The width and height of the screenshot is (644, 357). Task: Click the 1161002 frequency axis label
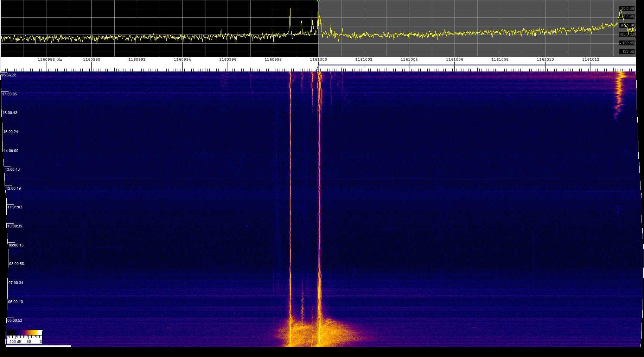click(364, 60)
